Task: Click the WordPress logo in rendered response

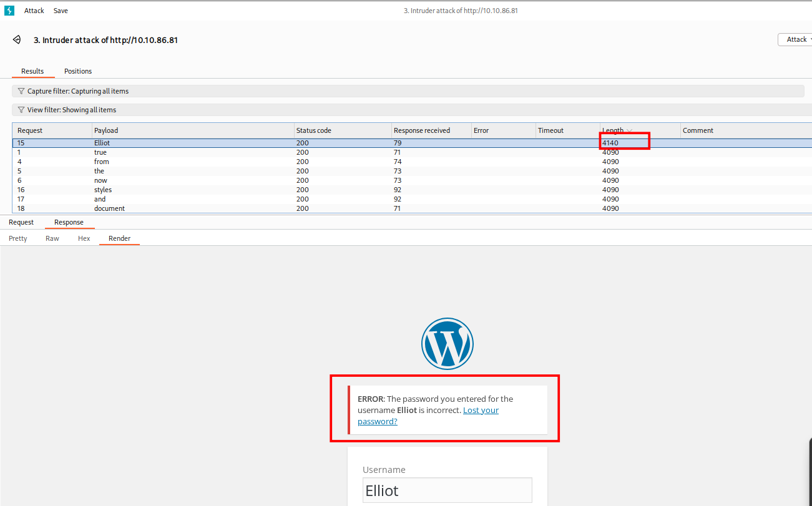Action: click(x=447, y=344)
